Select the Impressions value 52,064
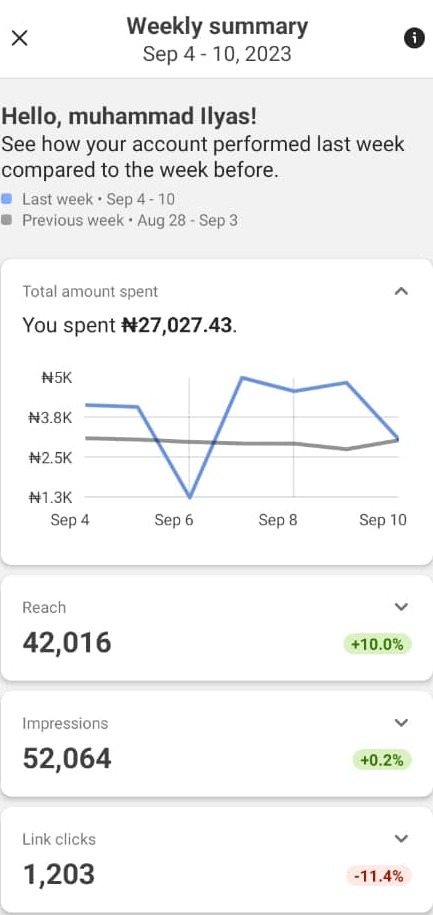Image resolution: width=433 pixels, height=915 pixels. coord(67,759)
